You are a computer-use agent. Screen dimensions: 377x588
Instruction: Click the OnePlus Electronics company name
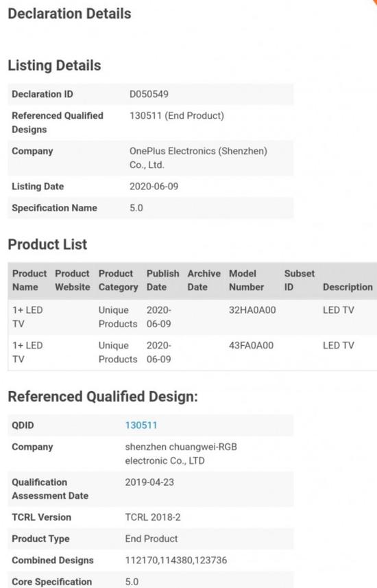[x=198, y=158]
